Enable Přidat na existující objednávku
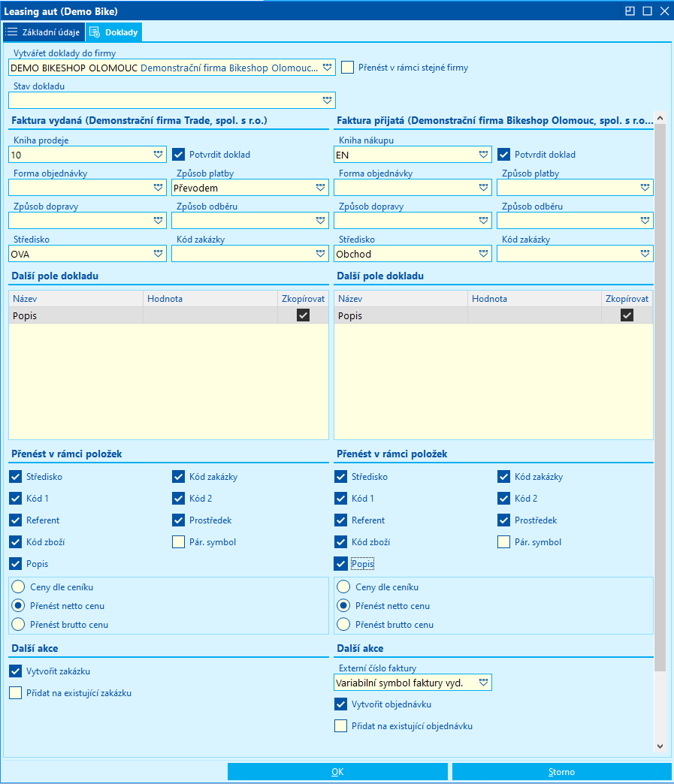The height and width of the screenshot is (784, 674). click(340, 726)
